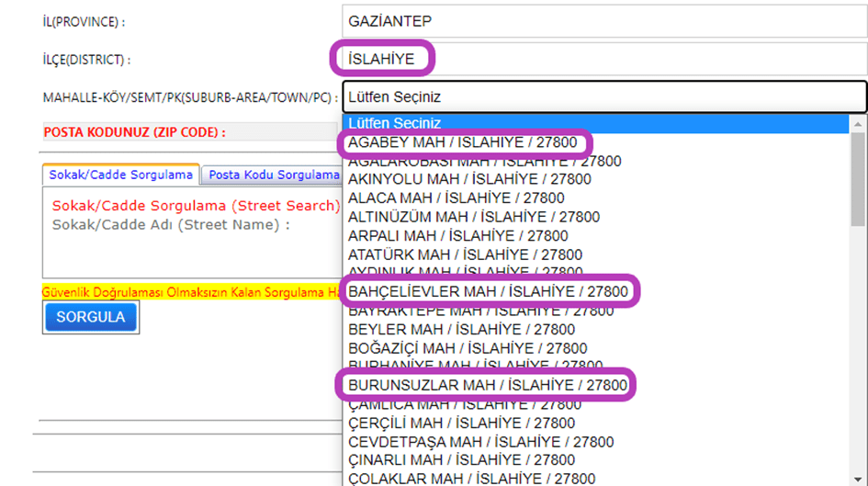This screenshot has width=868, height=486.
Task: Switch to the Sokak/Cadde Sorgulama tab
Action: click(121, 175)
